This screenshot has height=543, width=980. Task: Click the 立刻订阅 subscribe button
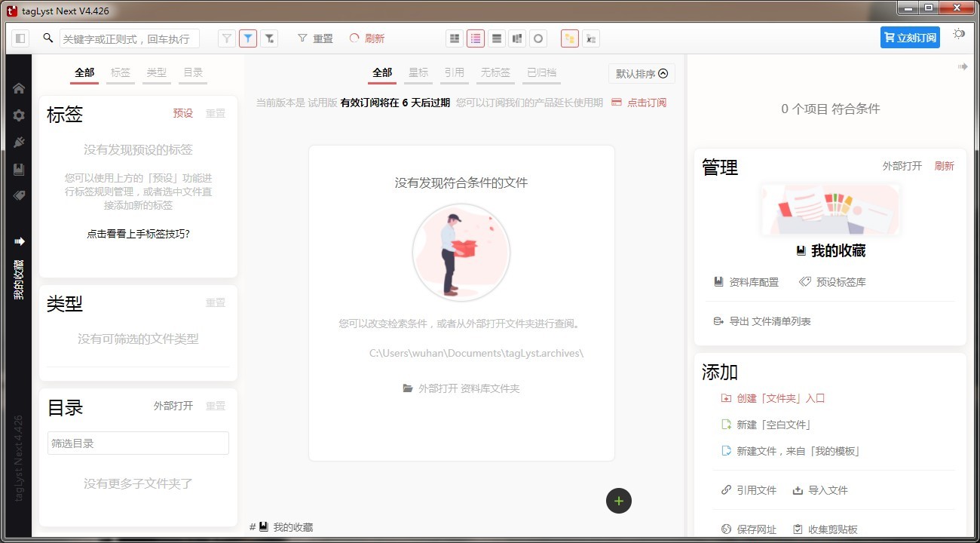click(x=910, y=36)
